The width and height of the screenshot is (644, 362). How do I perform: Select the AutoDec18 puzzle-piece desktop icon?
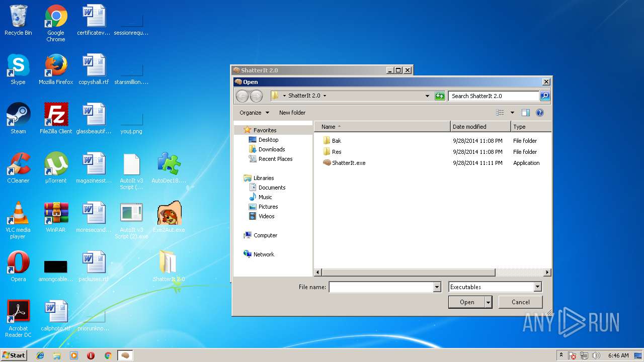click(x=169, y=168)
